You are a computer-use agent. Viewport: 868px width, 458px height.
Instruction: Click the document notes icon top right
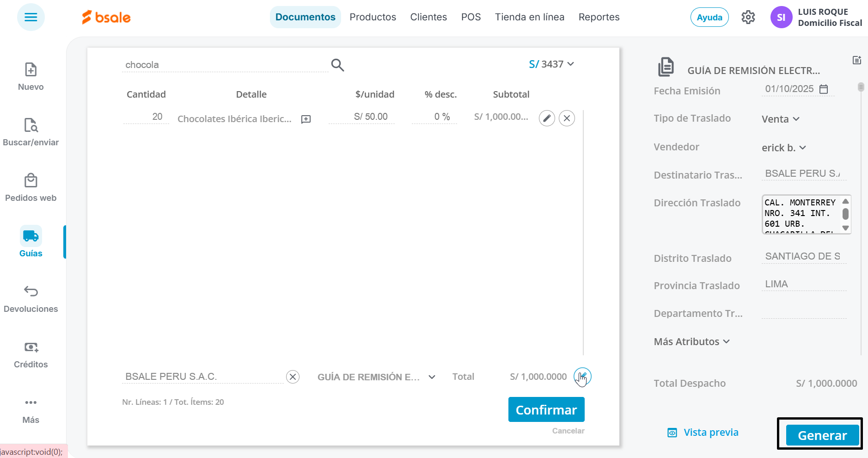coord(857,60)
